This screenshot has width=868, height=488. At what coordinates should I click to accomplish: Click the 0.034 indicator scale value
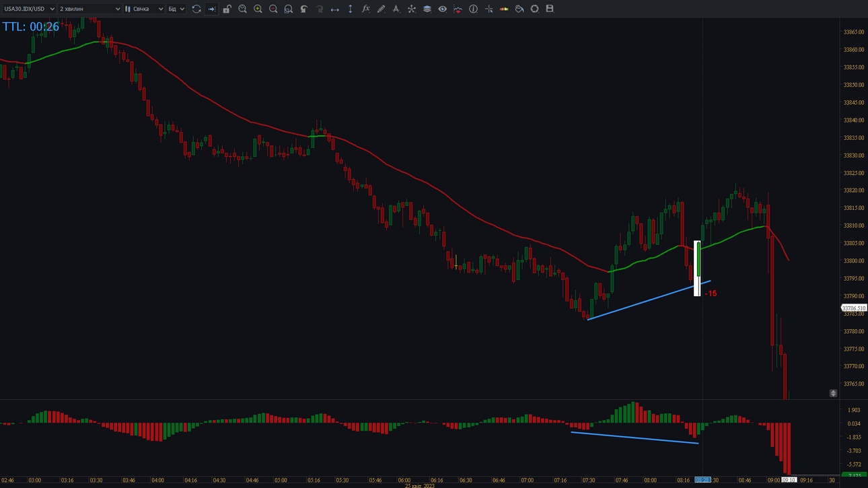[854, 423]
